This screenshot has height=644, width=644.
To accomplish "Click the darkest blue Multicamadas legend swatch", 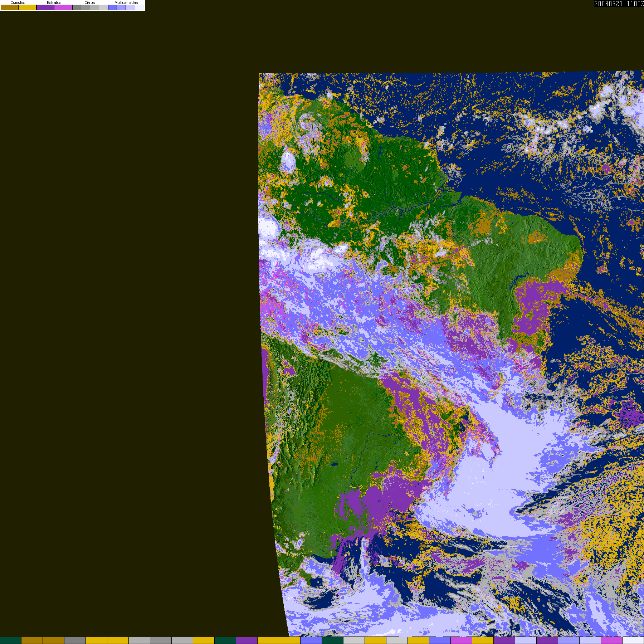I will point(113,7).
